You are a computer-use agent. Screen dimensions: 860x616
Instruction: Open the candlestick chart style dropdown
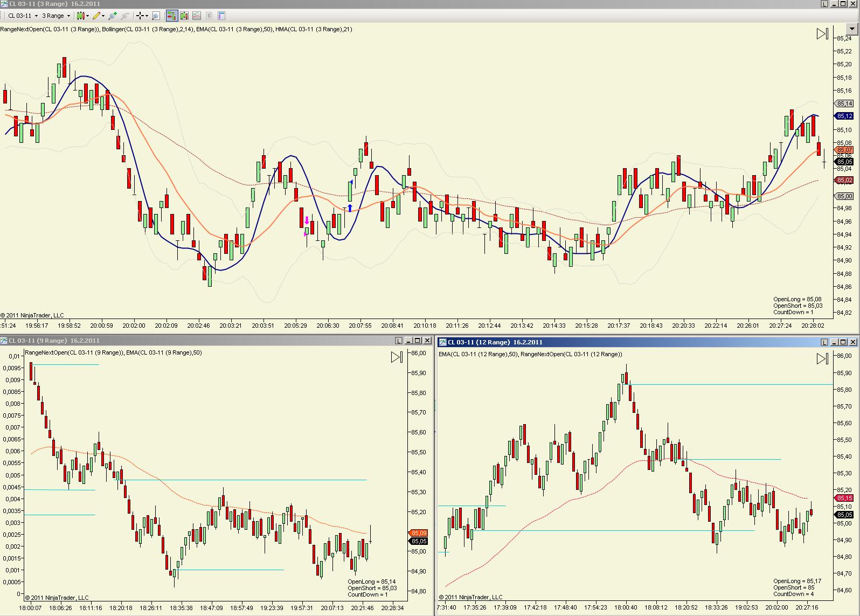tap(82, 16)
